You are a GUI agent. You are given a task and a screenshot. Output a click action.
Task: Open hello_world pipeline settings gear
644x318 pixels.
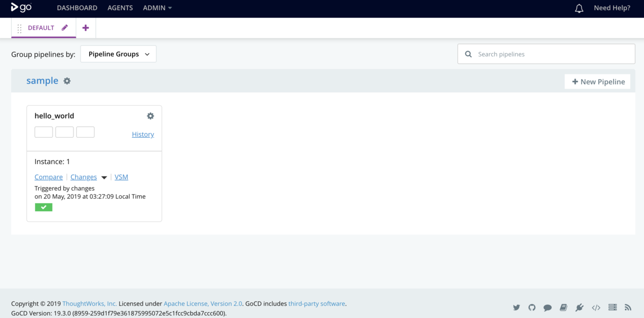point(150,116)
